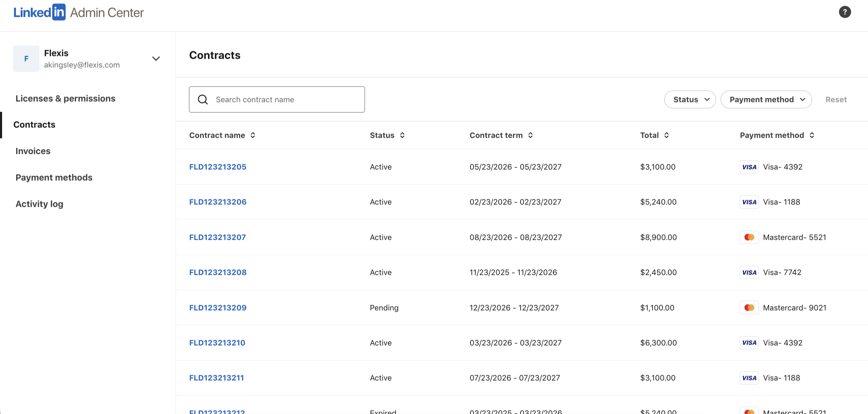This screenshot has width=868, height=414.
Task: Sort by Payment method column arrows
Action: coord(812,135)
